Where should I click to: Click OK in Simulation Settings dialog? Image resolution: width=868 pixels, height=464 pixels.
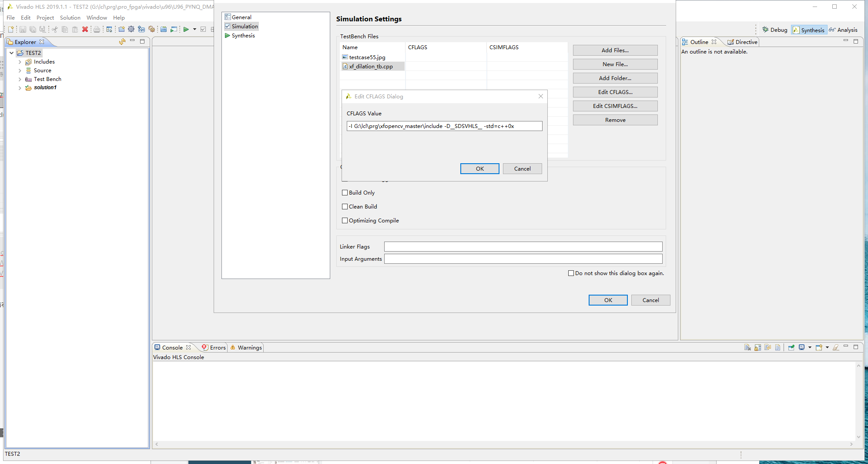pyautogui.click(x=608, y=300)
